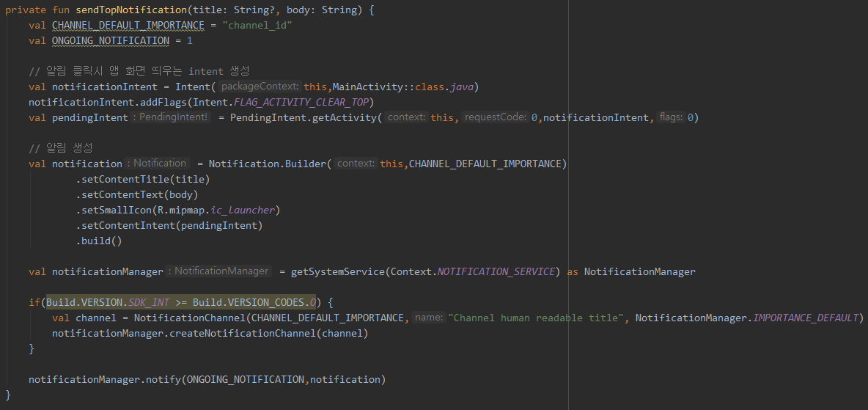Click the sendTopNotification function name
Screen dimensions: 868x410
pos(131,10)
